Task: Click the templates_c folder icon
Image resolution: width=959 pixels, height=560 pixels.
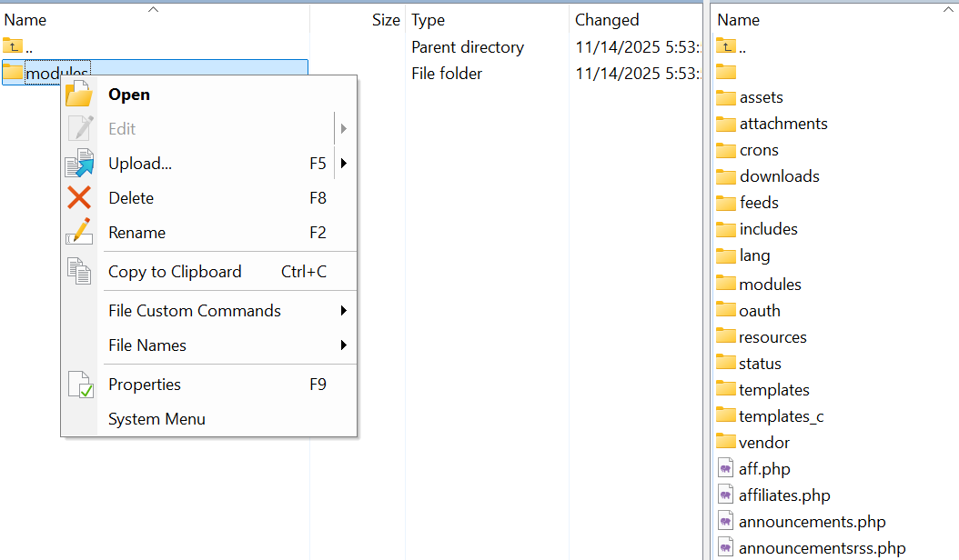Action: tap(725, 416)
